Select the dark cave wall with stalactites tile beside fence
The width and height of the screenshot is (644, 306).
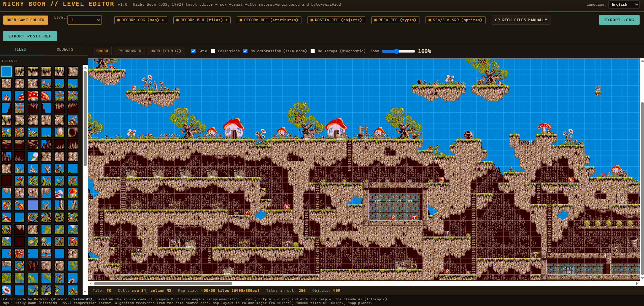(33, 108)
